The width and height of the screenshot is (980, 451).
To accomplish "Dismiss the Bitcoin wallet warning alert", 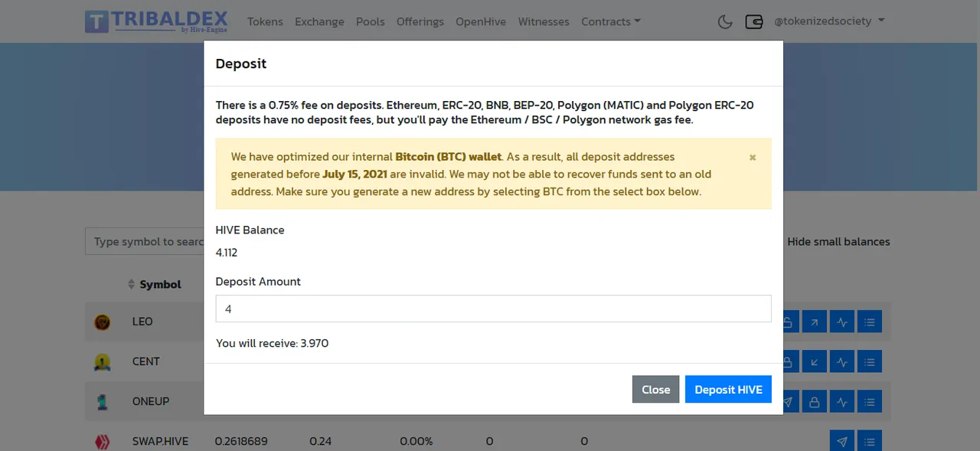I will [753, 157].
